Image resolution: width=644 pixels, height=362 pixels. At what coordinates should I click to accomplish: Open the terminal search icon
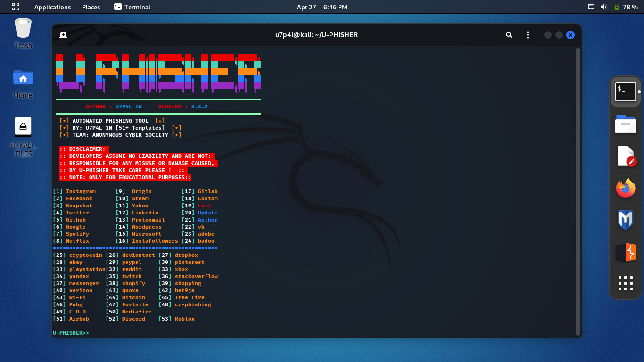509,35
